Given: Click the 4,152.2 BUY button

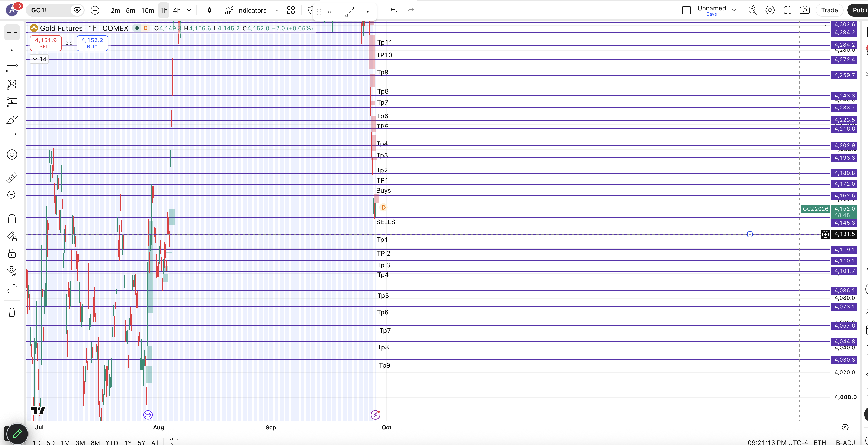Looking at the screenshot, I should coord(92,43).
